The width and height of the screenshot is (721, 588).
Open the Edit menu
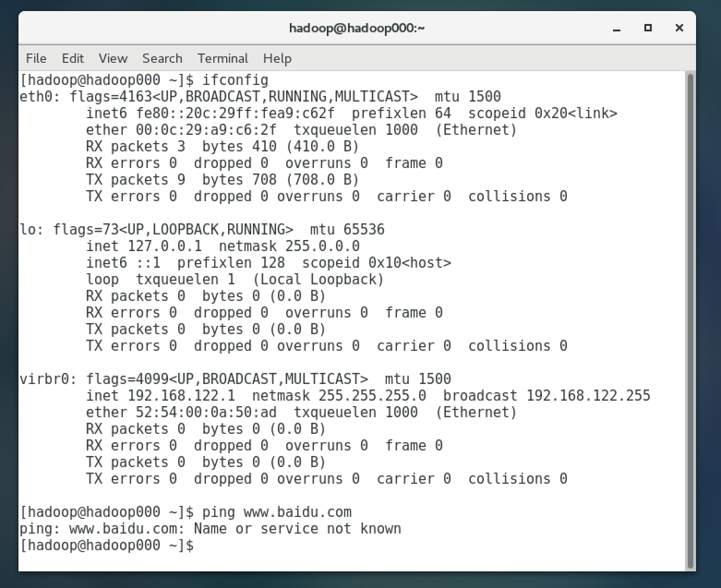pyautogui.click(x=73, y=59)
